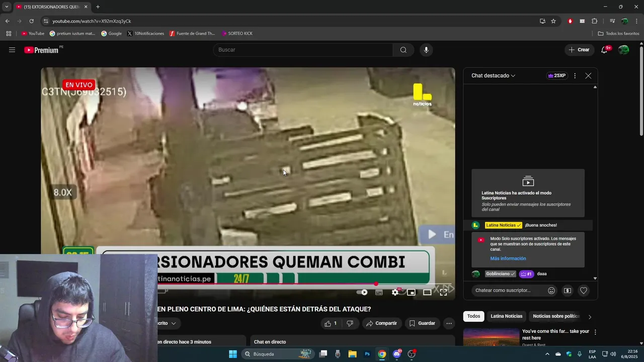Toggle autoplay switch in player
Image resolution: width=644 pixels, height=362 pixels.
[x=362, y=292]
